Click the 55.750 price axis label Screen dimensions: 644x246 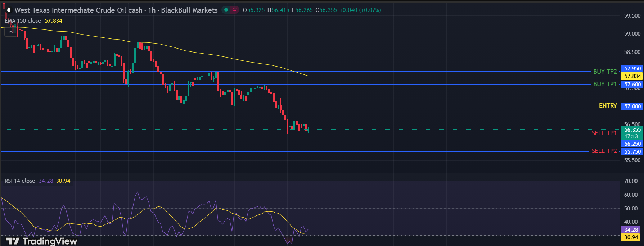click(x=632, y=152)
